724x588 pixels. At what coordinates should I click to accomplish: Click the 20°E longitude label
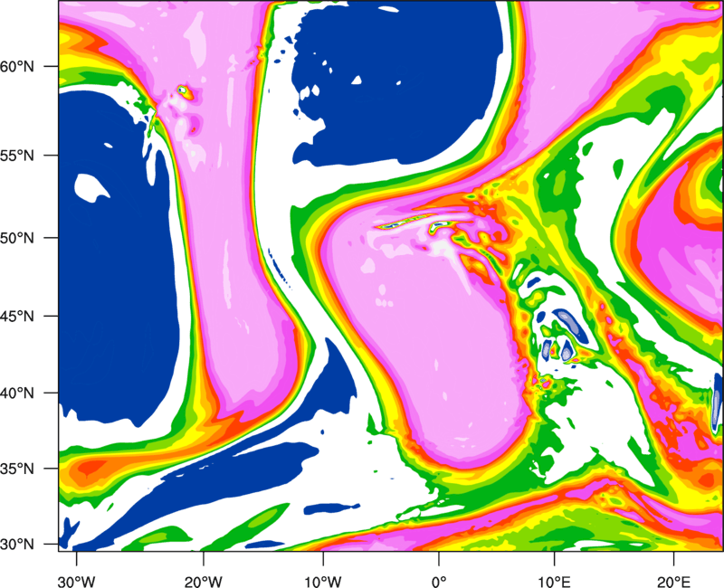point(673,582)
